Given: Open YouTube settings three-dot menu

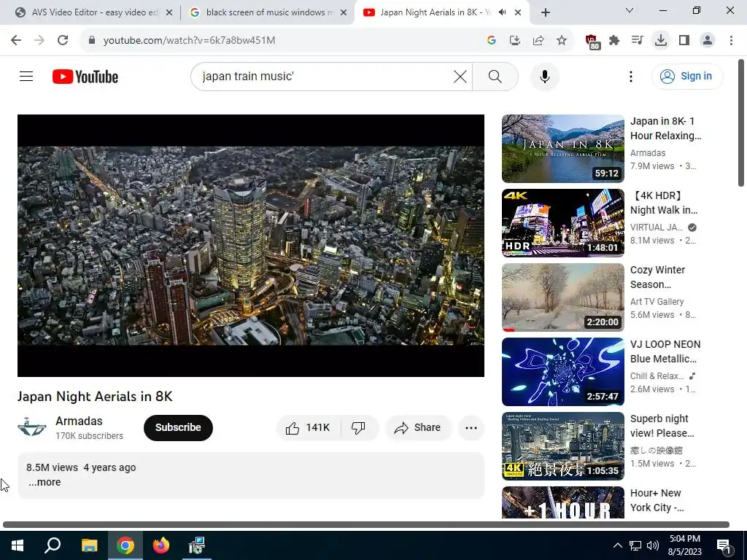Looking at the screenshot, I should [631, 76].
